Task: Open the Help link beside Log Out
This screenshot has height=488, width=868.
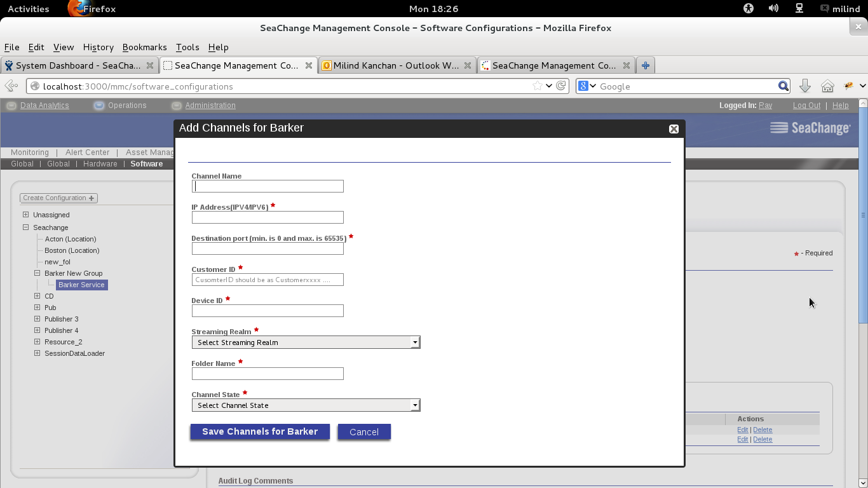Action: pos(840,105)
